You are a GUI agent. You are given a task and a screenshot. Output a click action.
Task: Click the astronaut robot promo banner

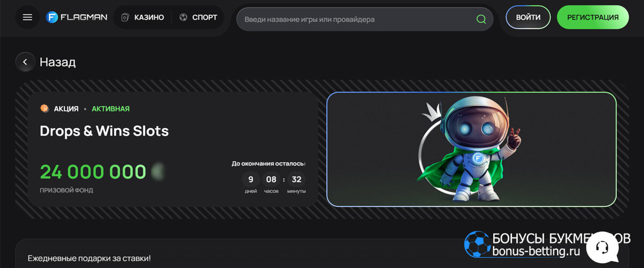(471, 149)
